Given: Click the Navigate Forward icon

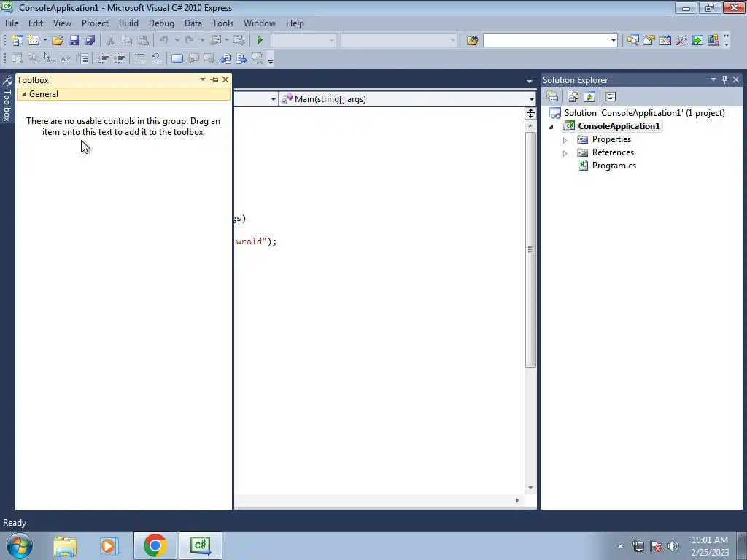Looking at the screenshot, I should pos(239,41).
